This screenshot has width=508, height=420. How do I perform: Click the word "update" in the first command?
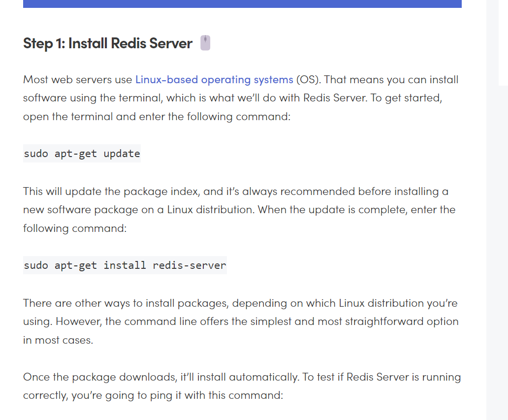pos(122,154)
